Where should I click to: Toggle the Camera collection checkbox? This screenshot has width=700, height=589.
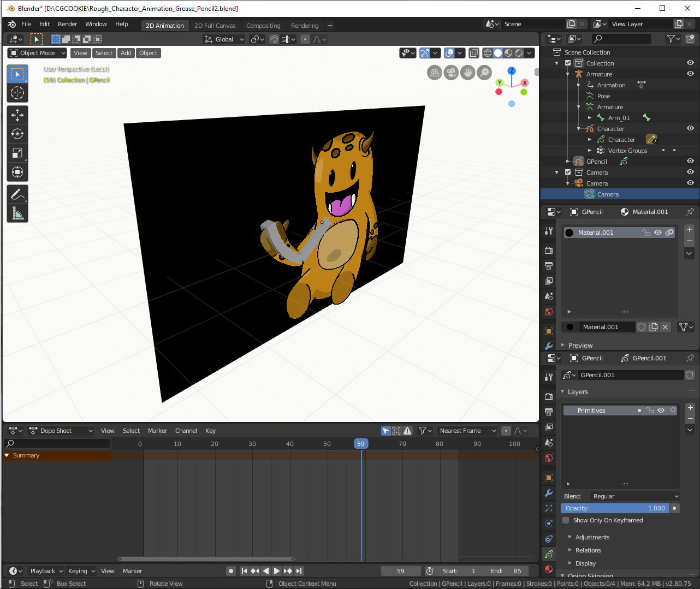click(568, 172)
